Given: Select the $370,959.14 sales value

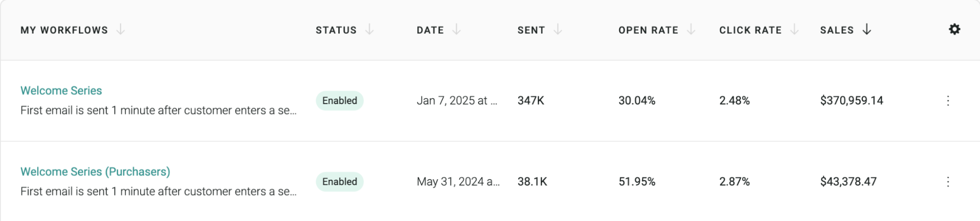Looking at the screenshot, I should 852,101.
